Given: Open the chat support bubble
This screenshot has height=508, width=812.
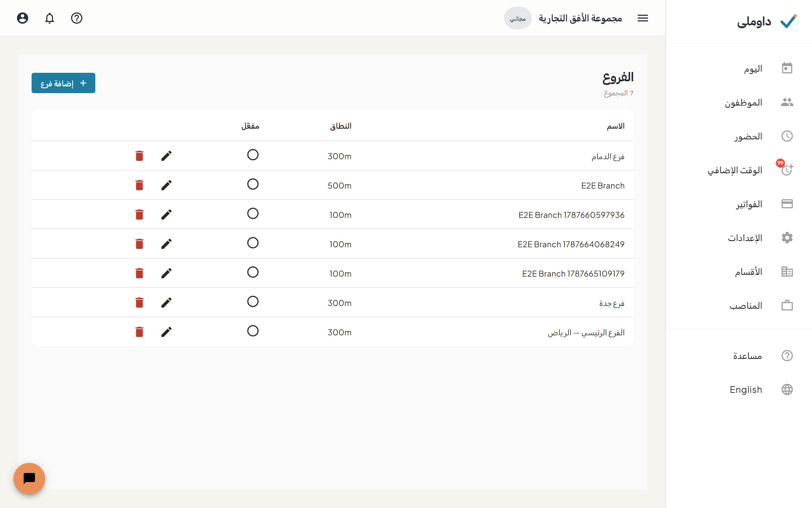Looking at the screenshot, I should pyautogui.click(x=29, y=478).
